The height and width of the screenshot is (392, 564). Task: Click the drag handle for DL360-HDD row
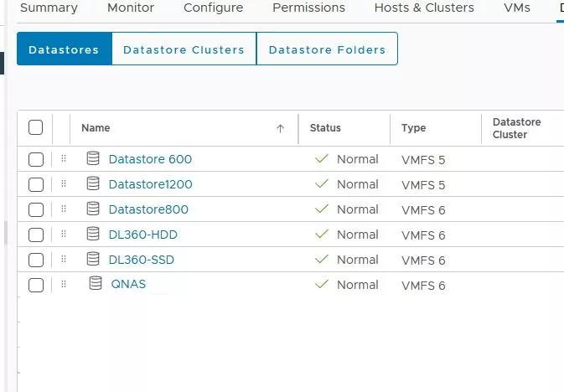click(x=64, y=234)
